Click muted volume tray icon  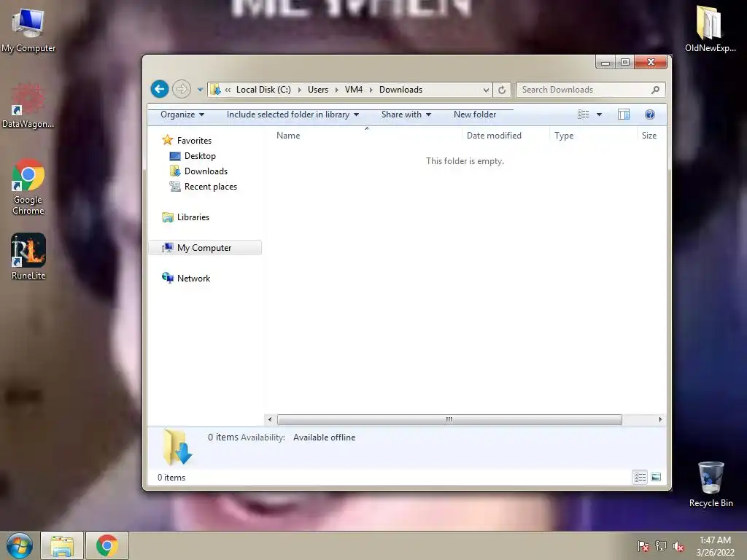(678, 546)
